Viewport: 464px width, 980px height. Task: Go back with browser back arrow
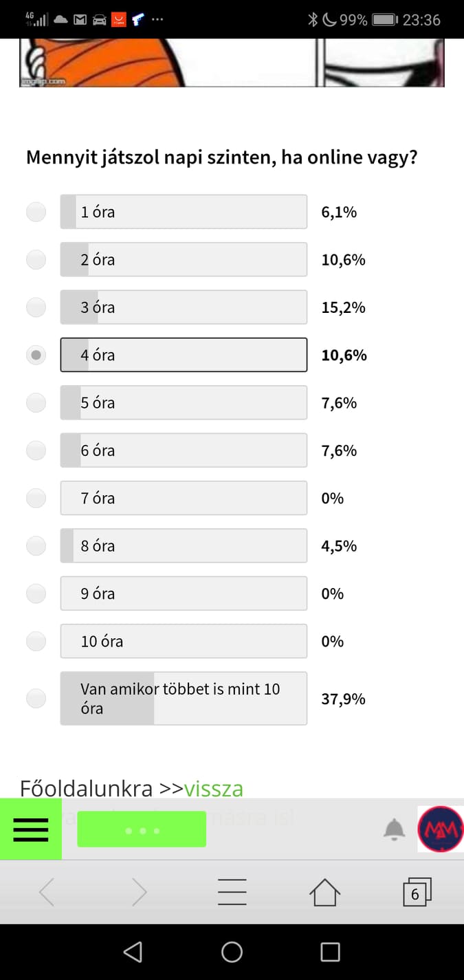click(47, 892)
